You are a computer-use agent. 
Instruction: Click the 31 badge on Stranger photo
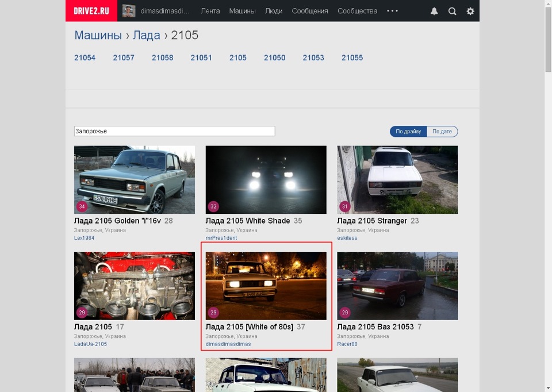click(x=344, y=206)
